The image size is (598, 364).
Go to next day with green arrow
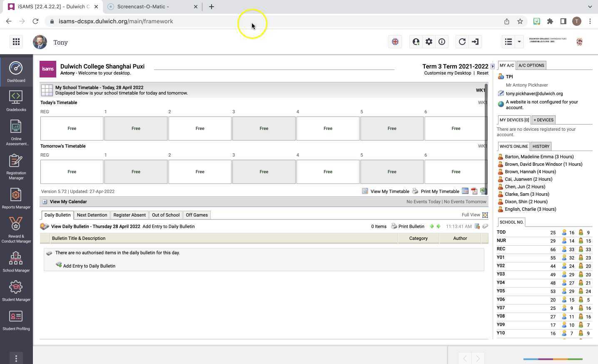438,227
